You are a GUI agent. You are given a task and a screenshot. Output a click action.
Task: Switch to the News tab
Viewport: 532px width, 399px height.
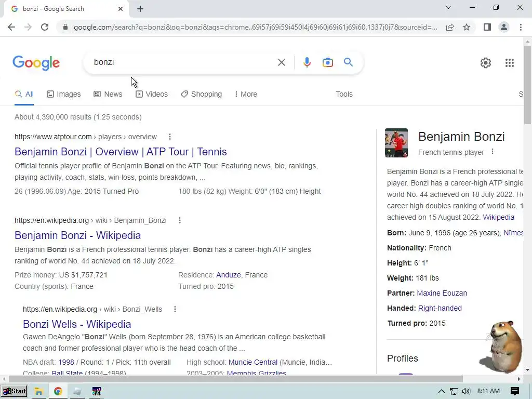click(108, 95)
